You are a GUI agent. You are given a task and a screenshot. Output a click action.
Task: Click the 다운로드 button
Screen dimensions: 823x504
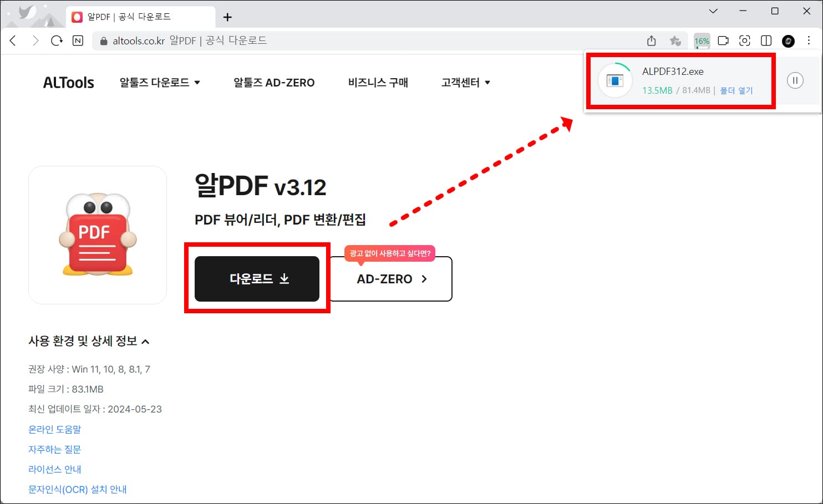(x=257, y=279)
